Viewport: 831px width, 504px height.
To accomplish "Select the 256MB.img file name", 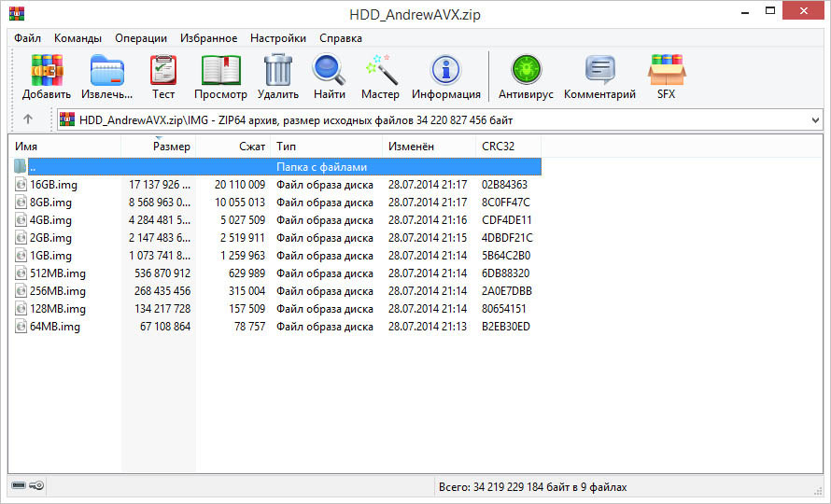I will coord(58,291).
